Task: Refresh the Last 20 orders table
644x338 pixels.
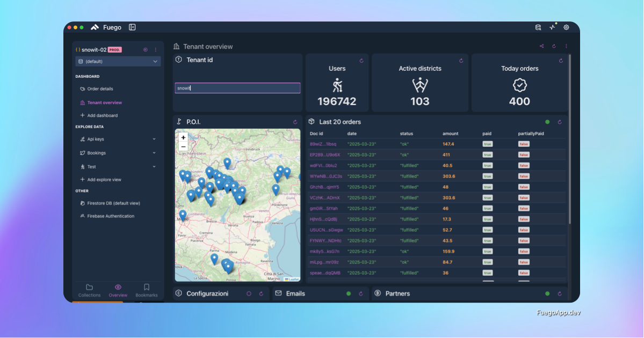Action: [559, 122]
